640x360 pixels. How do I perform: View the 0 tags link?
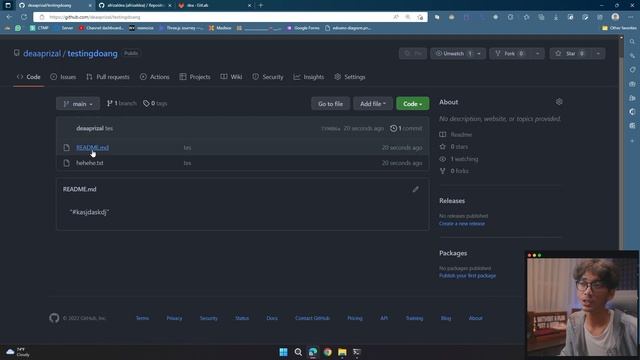tap(155, 103)
